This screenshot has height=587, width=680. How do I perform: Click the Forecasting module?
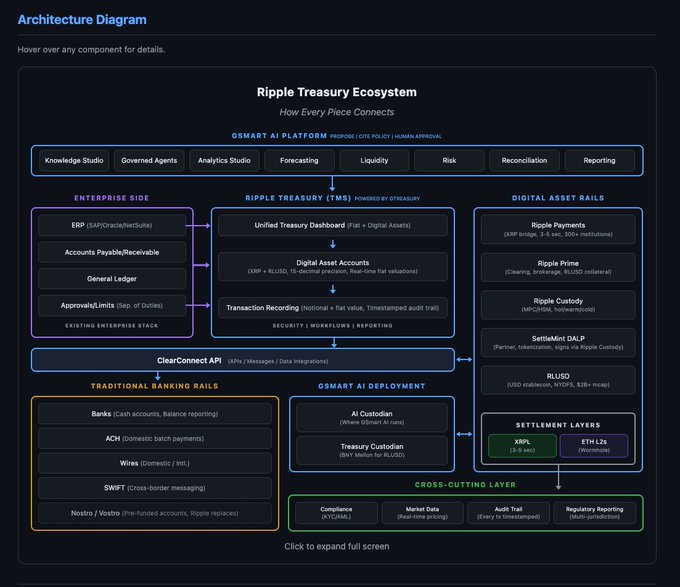[x=299, y=160]
